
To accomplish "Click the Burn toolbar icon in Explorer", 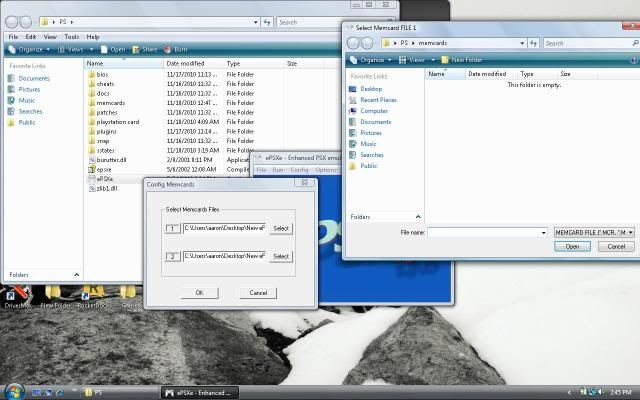I will click(176, 49).
